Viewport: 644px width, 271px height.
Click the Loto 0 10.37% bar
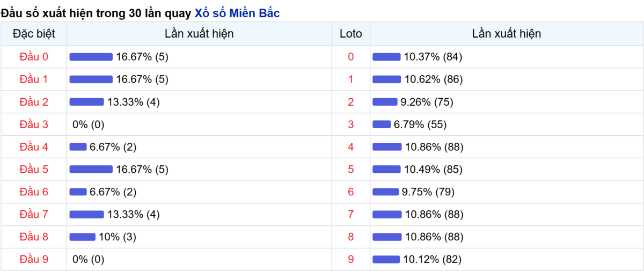(386, 57)
